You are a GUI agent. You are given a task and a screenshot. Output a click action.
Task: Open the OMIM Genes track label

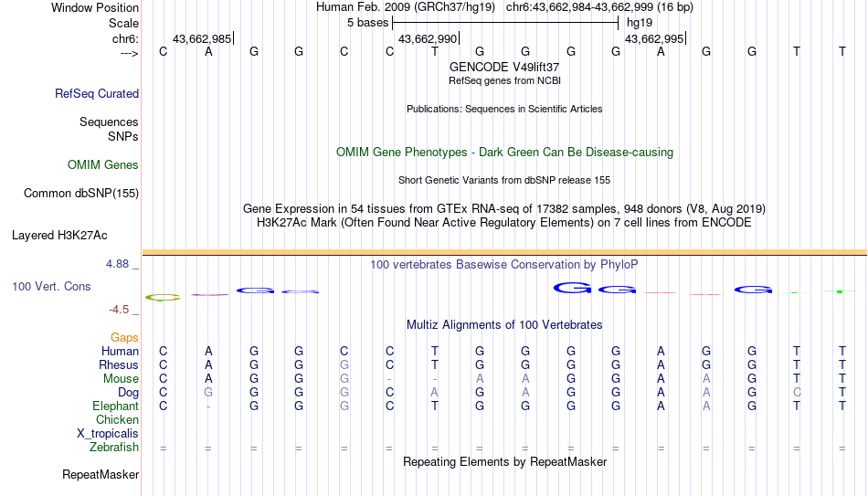[103, 165]
